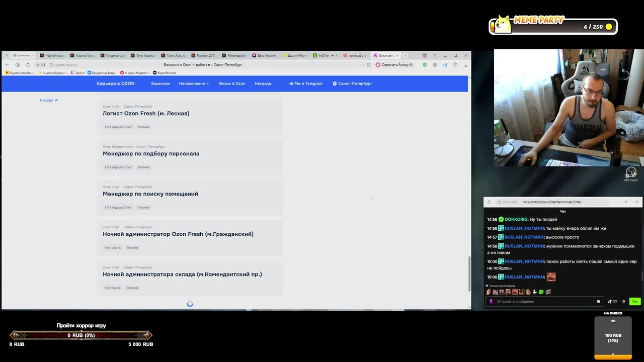The height and width of the screenshot is (362, 644).
Task: Click DOKKORKI's green verified badge
Action: pyautogui.click(x=501, y=220)
